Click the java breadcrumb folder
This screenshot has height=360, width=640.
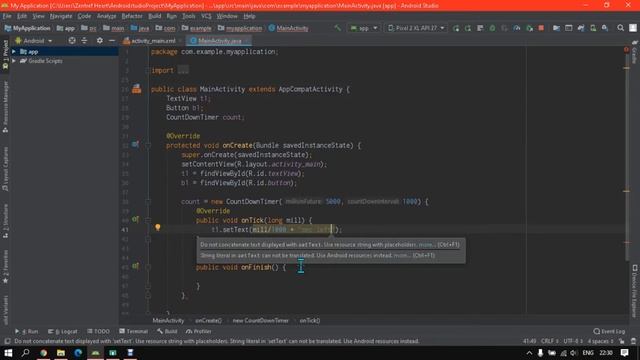pos(140,28)
